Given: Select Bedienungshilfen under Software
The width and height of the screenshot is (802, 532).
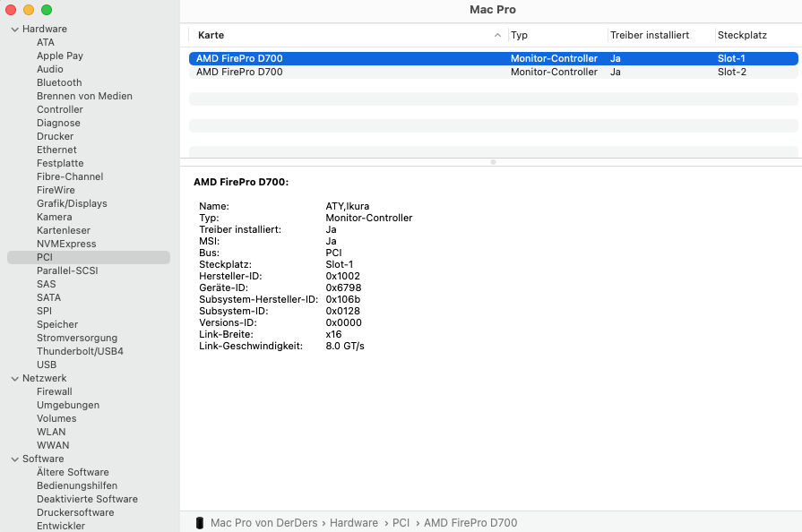Looking at the screenshot, I should [x=77, y=486].
